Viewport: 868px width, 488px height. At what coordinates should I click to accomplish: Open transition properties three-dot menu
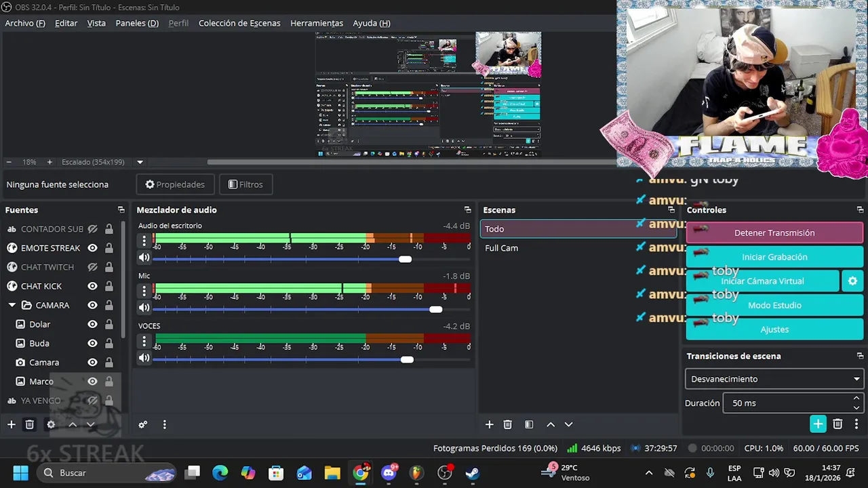point(856,424)
